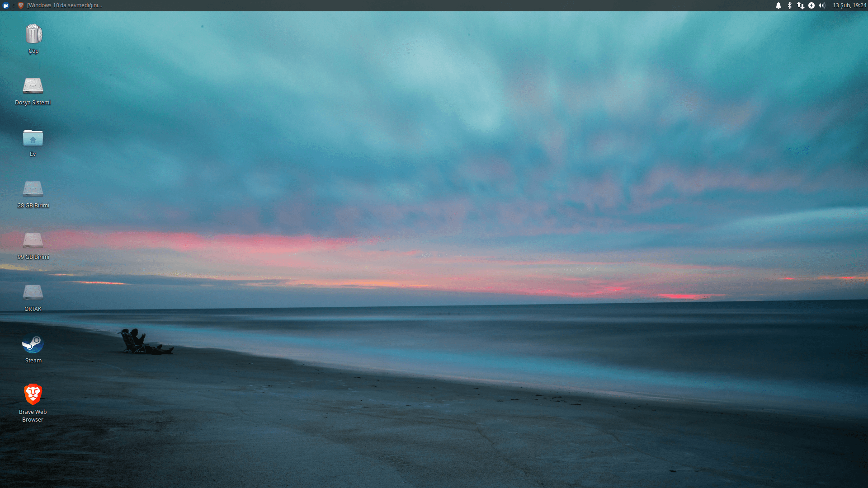This screenshot has height=488, width=868.
Task: Click the Bluetooth tray icon
Action: pyautogui.click(x=790, y=5)
